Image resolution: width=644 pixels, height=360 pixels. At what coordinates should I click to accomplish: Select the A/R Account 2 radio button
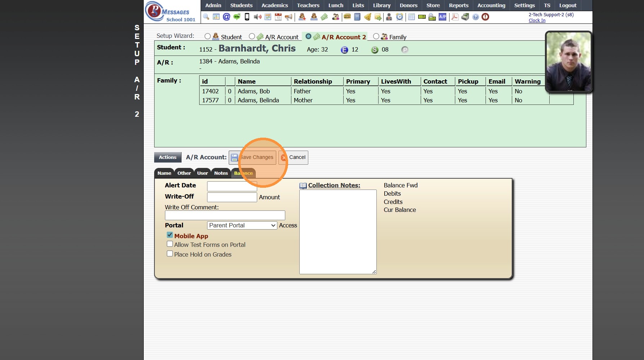[308, 36]
